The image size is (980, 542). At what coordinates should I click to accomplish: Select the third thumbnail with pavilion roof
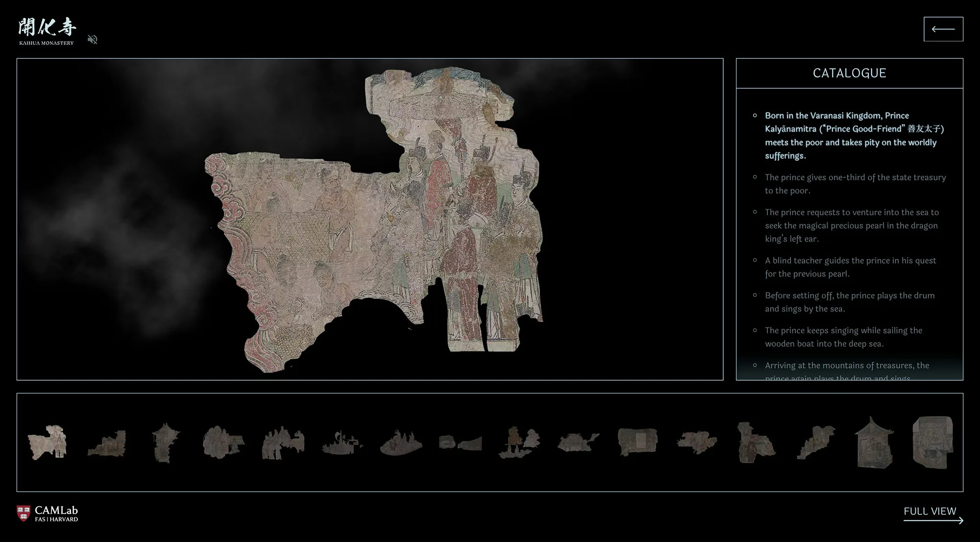(x=166, y=443)
